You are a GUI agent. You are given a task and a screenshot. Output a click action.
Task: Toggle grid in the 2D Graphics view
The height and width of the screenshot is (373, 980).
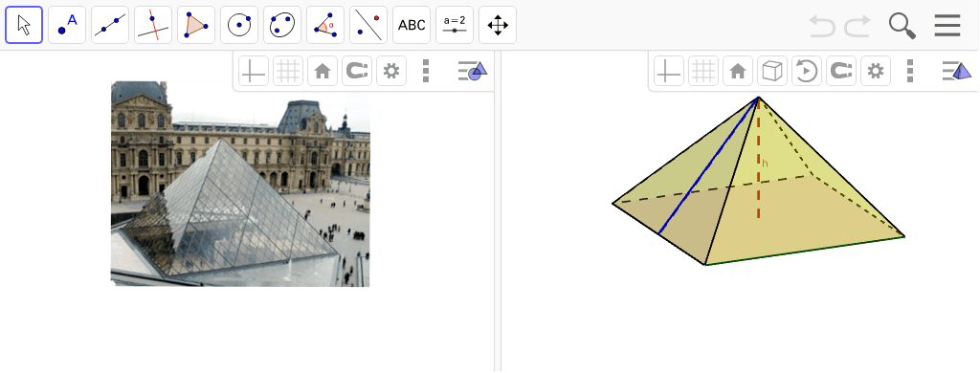click(288, 71)
